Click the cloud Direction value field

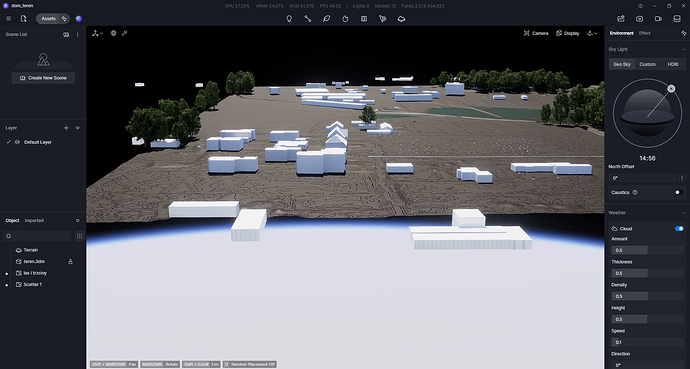(647, 365)
